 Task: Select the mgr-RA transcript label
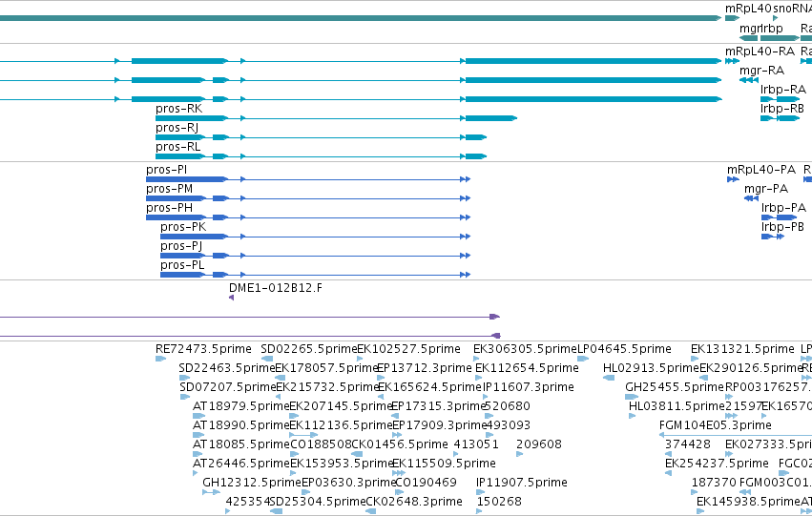point(761,71)
